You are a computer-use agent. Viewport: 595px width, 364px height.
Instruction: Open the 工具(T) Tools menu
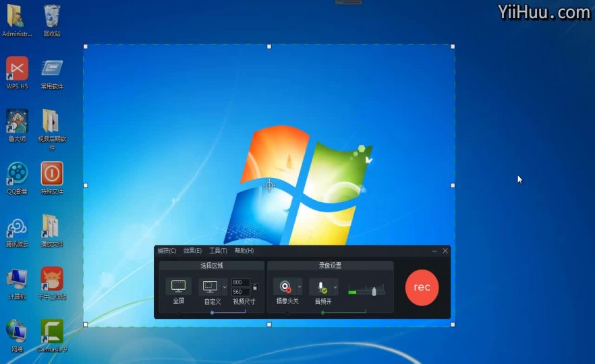[218, 251]
